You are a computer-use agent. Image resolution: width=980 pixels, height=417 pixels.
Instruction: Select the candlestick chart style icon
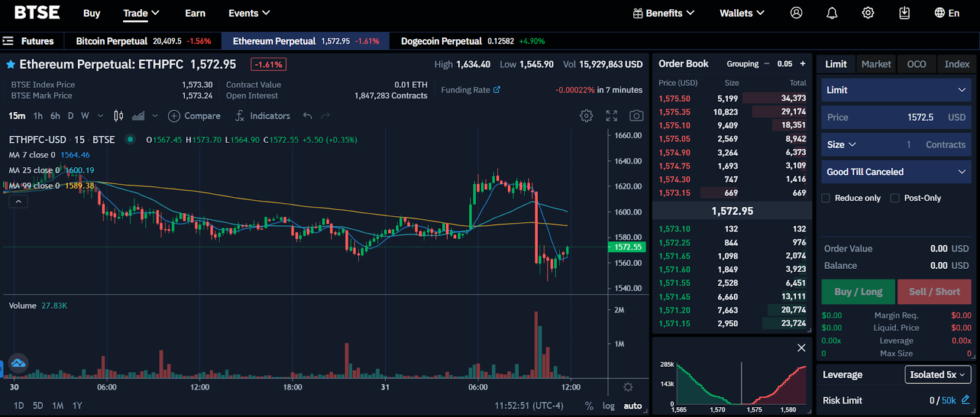point(118,116)
